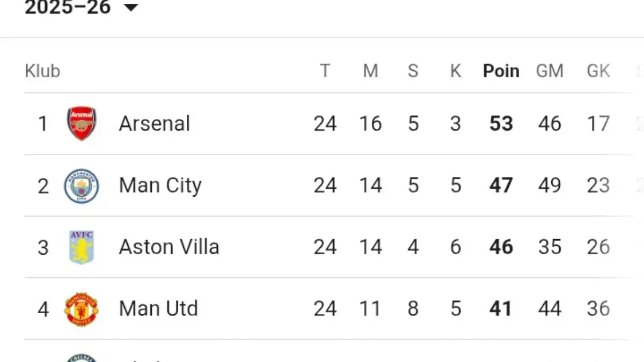Image resolution: width=644 pixels, height=362 pixels.
Task: Toggle sorting on the GK column
Action: coord(597,70)
